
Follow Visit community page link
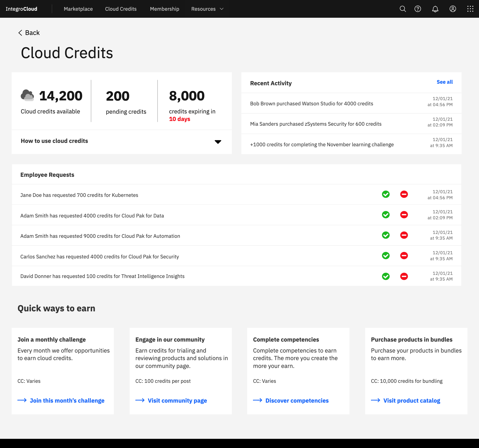click(171, 401)
